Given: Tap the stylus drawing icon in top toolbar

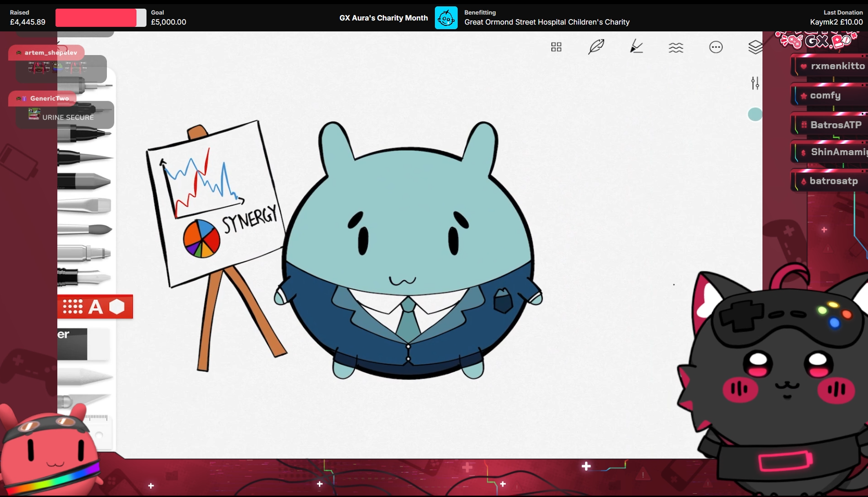Looking at the screenshot, I should point(636,46).
